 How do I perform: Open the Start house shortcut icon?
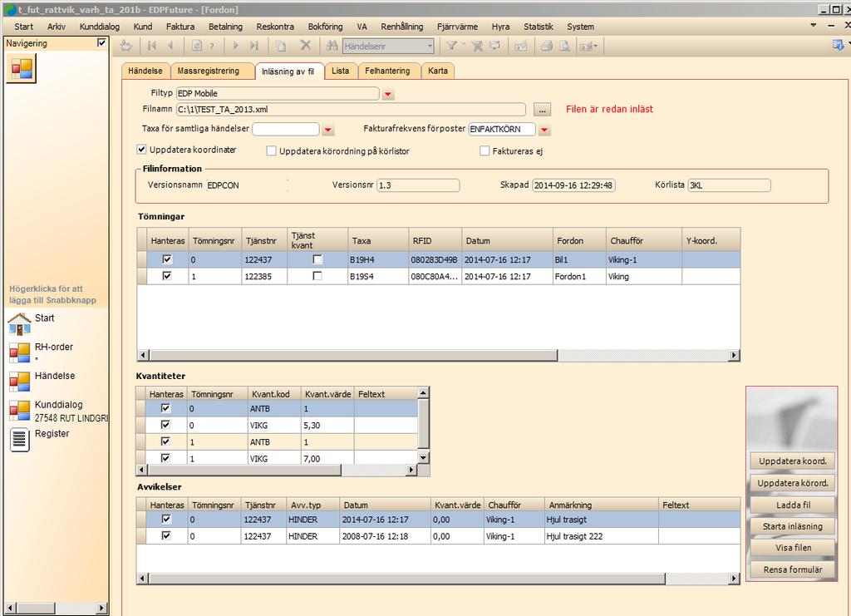point(20,323)
